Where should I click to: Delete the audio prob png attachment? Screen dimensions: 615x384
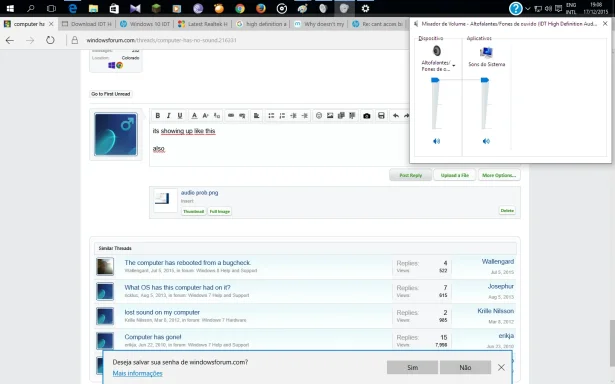pos(507,211)
